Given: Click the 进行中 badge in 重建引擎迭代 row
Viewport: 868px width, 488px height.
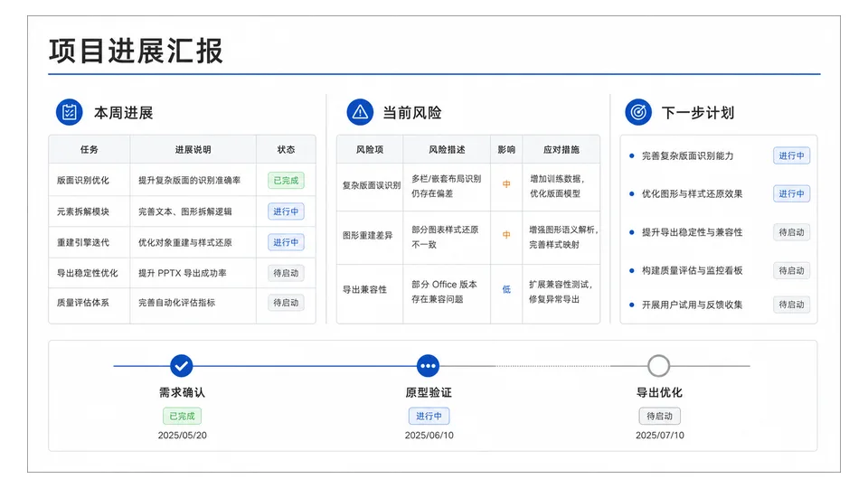Looking at the screenshot, I should pos(286,242).
